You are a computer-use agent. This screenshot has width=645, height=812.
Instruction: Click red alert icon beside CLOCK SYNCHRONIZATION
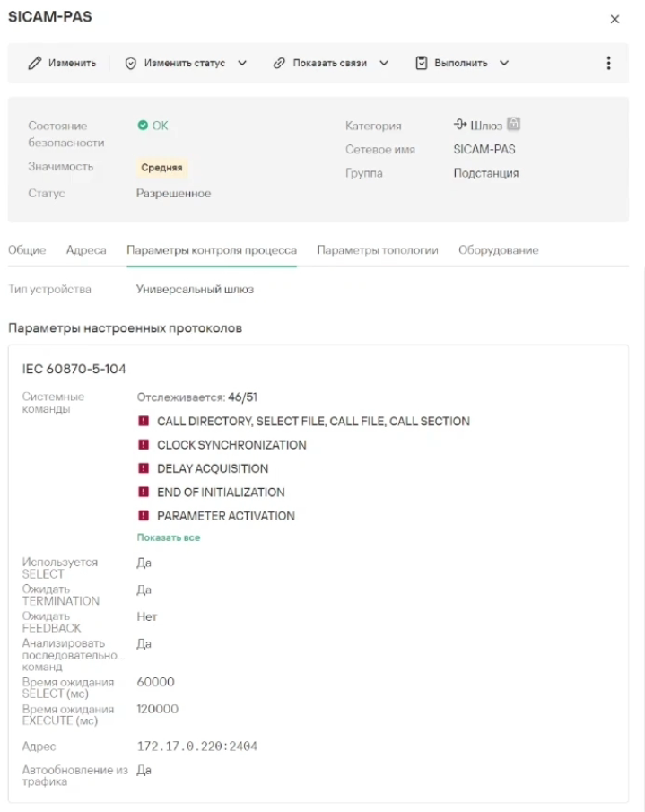pos(143,445)
